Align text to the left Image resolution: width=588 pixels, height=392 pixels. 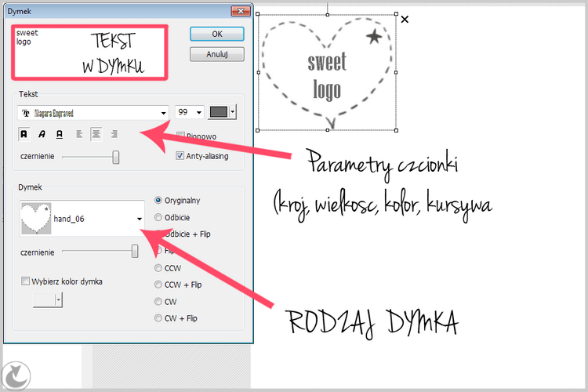point(79,134)
